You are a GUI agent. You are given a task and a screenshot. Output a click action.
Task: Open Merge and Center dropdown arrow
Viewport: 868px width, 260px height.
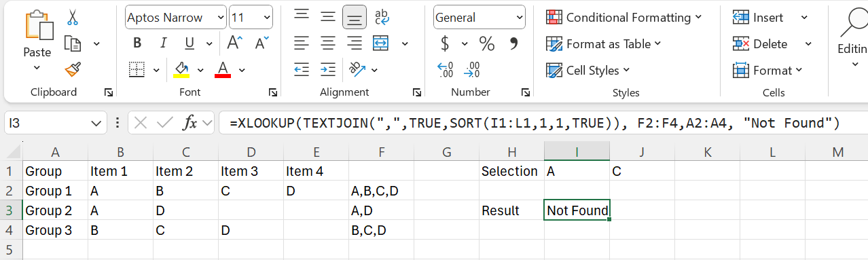[405, 44]
